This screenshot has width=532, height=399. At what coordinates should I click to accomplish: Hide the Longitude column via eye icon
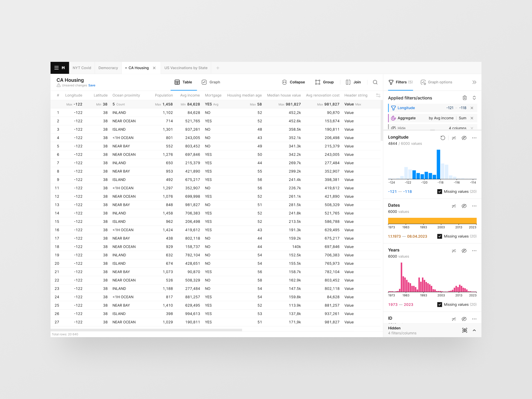[464, 138]
